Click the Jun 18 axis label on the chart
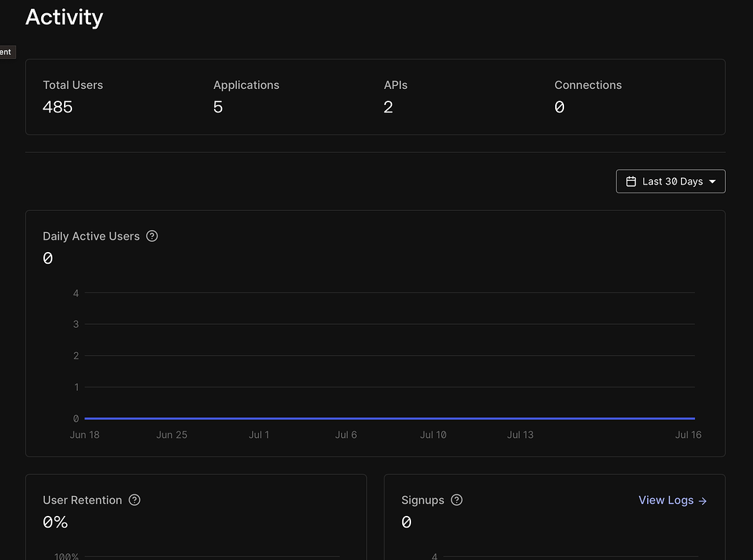753x560 pixels. (85, 434)
